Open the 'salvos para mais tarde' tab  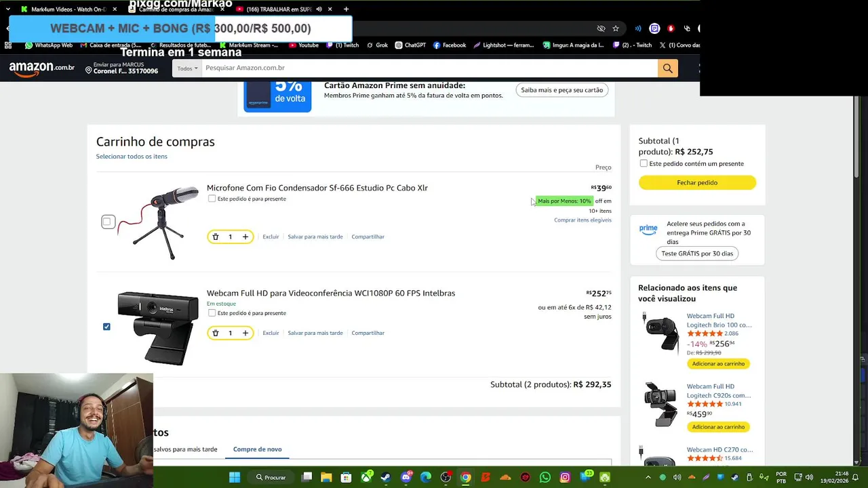tap(185, 449)
